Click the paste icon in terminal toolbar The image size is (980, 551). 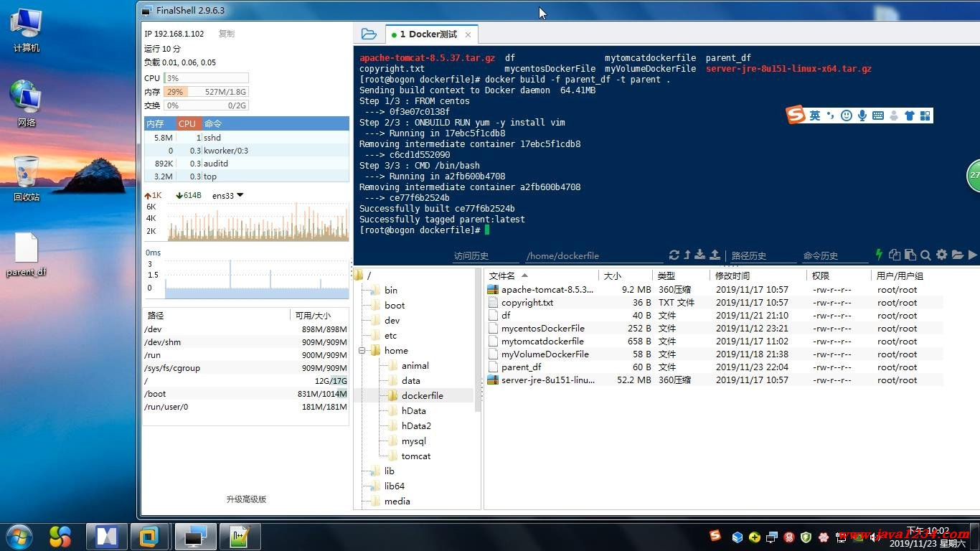tap(910, 255)
